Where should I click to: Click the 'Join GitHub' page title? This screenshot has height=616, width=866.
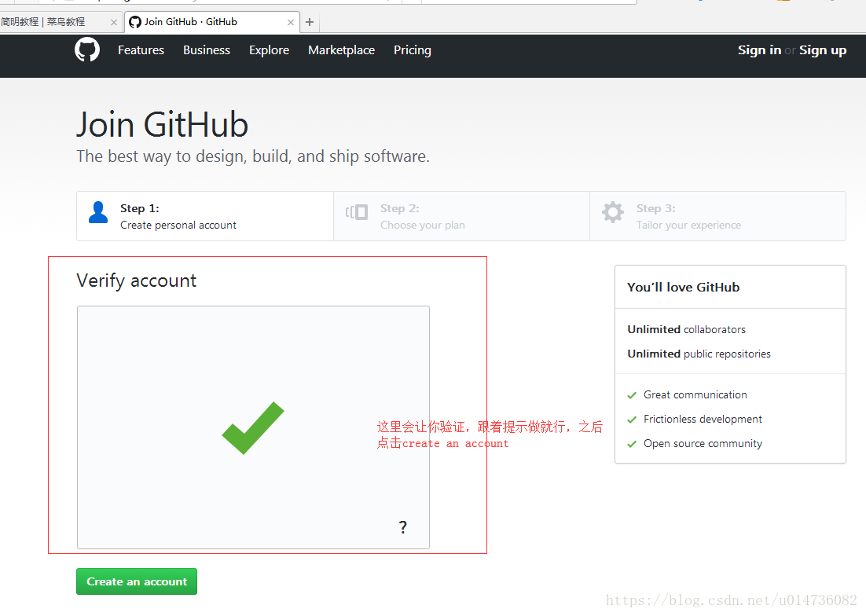[163, 124]
